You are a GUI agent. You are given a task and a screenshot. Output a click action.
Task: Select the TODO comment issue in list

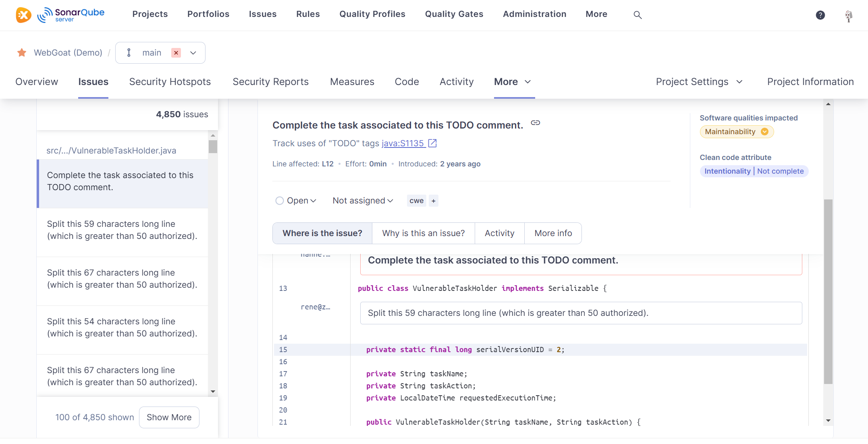click(x=123, y=184)
